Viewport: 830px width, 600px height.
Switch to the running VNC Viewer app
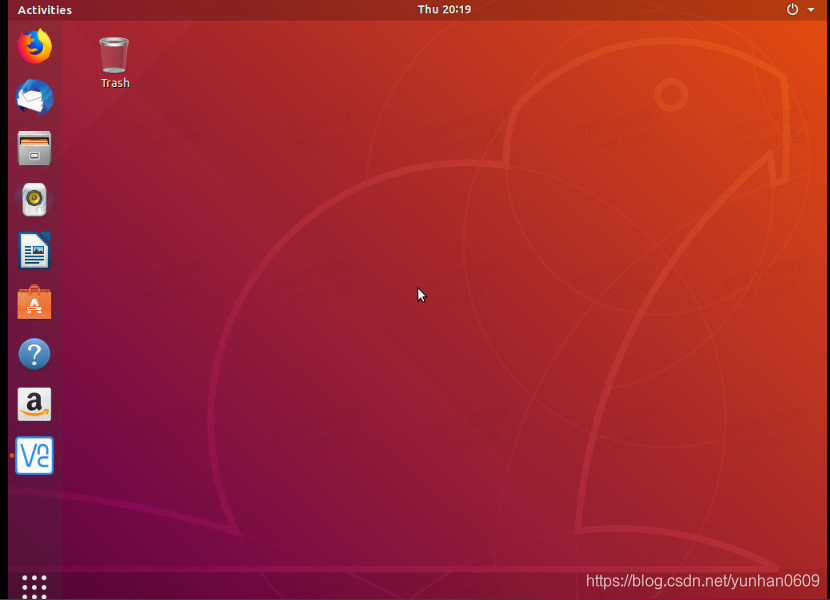[34, 455]
